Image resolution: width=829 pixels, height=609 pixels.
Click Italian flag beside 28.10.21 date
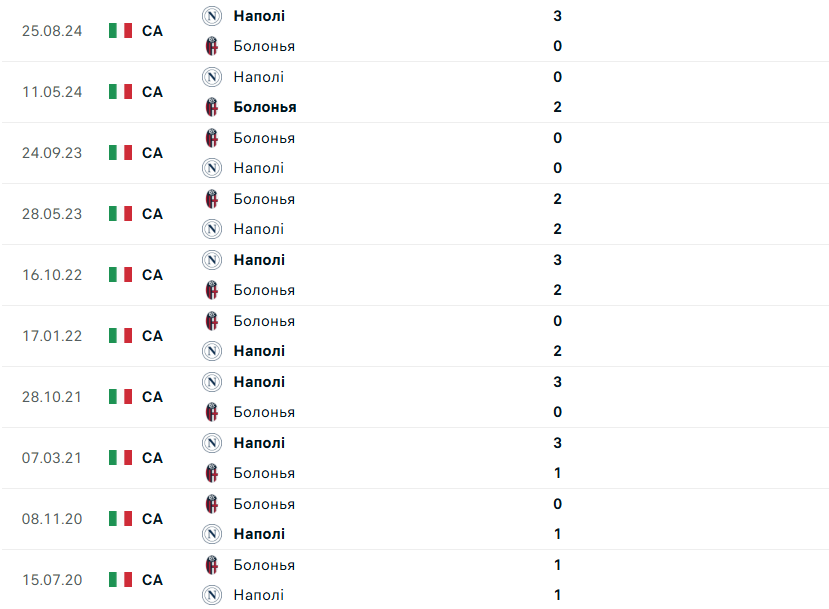pyautogui.click(x=121, y=396)
